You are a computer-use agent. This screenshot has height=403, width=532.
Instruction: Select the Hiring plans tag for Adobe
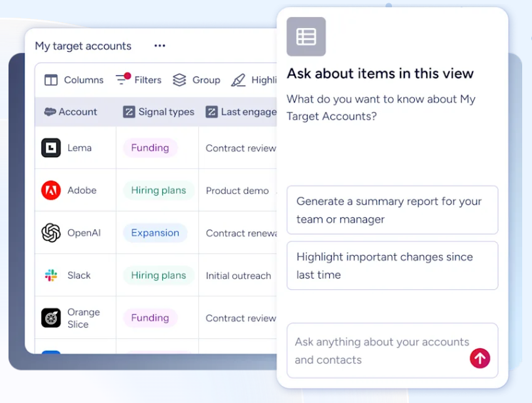[x=158, y=190]
